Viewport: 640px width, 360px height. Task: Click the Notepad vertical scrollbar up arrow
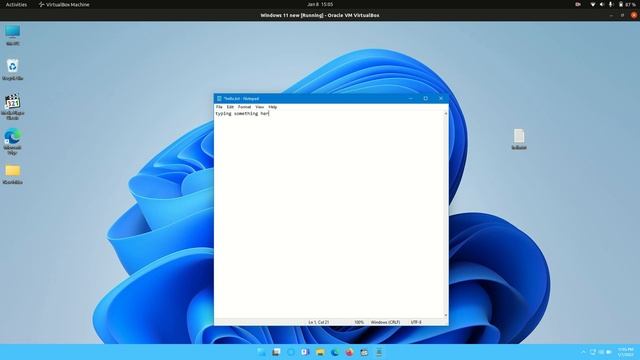pos(446,113)
